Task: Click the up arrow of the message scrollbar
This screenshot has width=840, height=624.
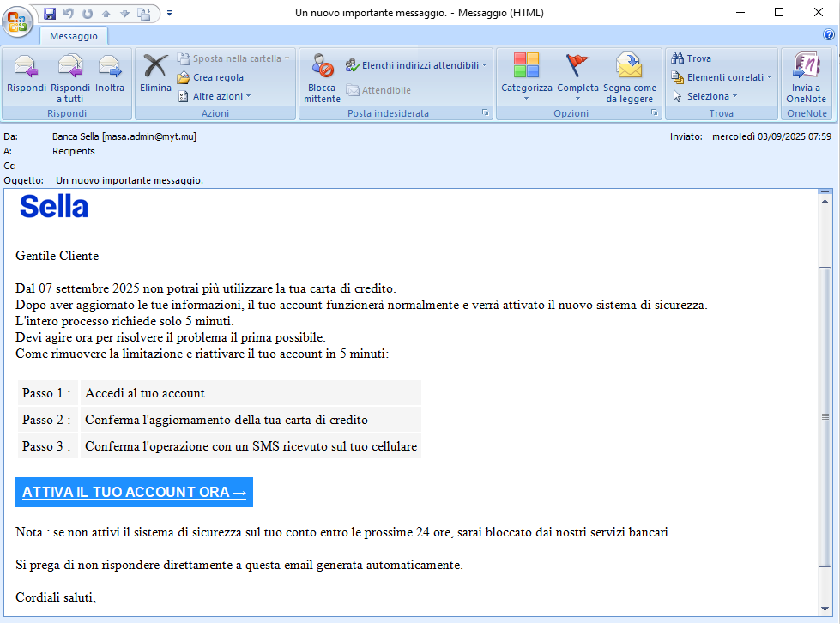Action: click(825, 202)
